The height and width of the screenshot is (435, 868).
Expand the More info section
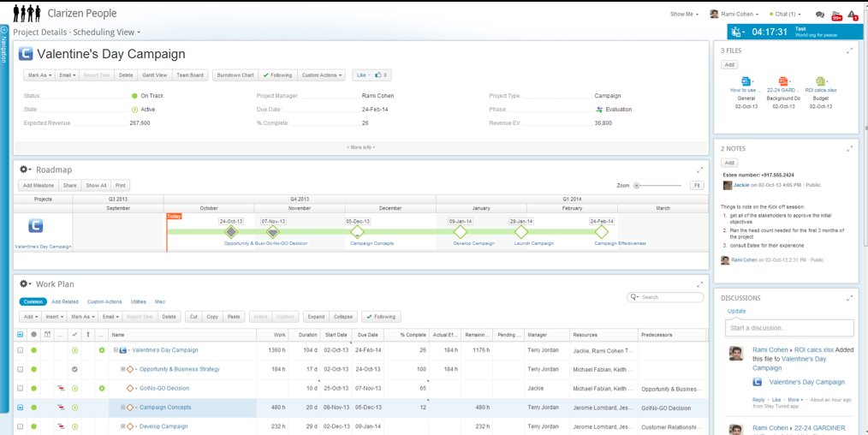361,147
